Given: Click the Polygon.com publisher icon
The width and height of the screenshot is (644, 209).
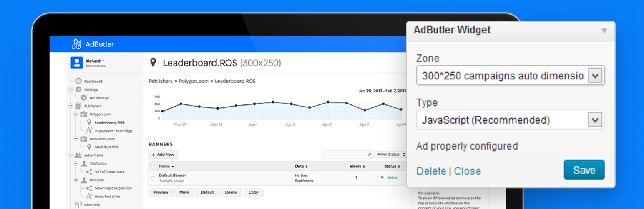Looking at the screenshot, I should pyautogui.click(x=84, y=114).
